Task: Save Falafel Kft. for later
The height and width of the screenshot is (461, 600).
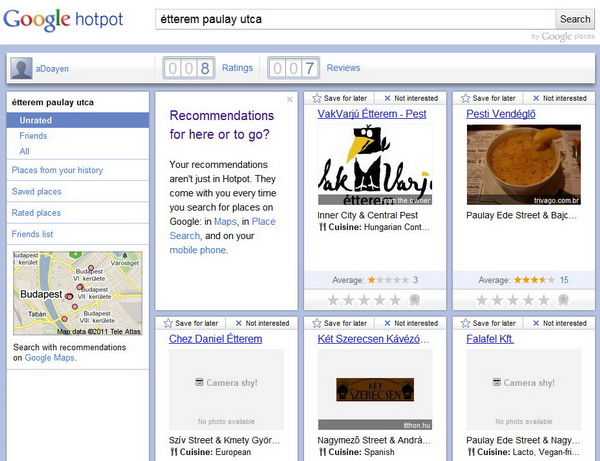Action: (488, 323)
